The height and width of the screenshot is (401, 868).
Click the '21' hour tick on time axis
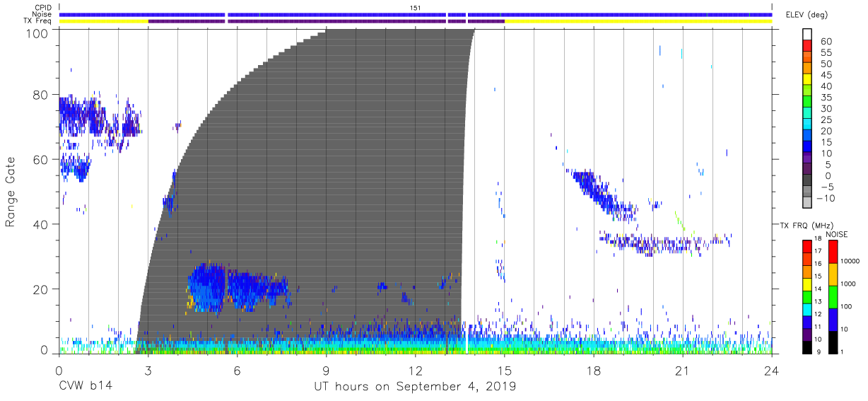[683, 371]
